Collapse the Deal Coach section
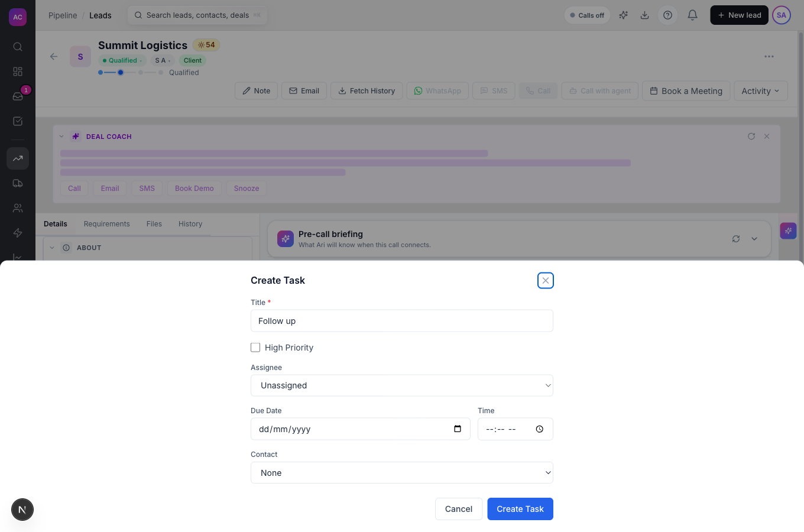 [61, 137]
